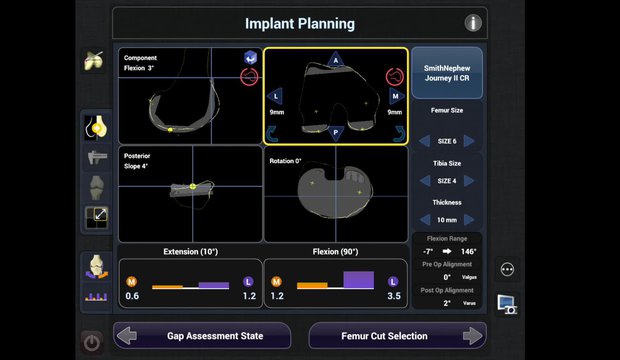620x360 pixels.
Task: Click the Post Op Alignment label
Action: pos(447,290)
